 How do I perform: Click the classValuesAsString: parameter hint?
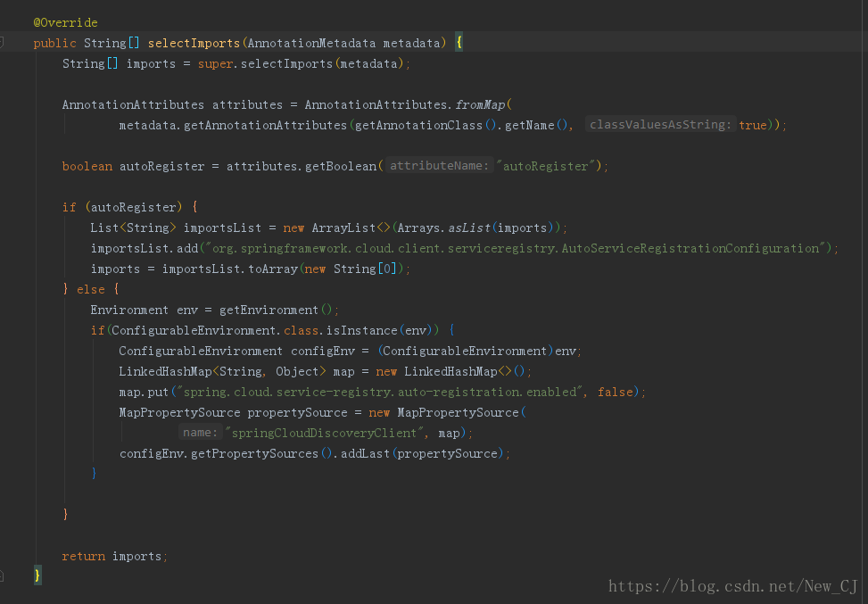pyautogui.click(x=660, y=125)
